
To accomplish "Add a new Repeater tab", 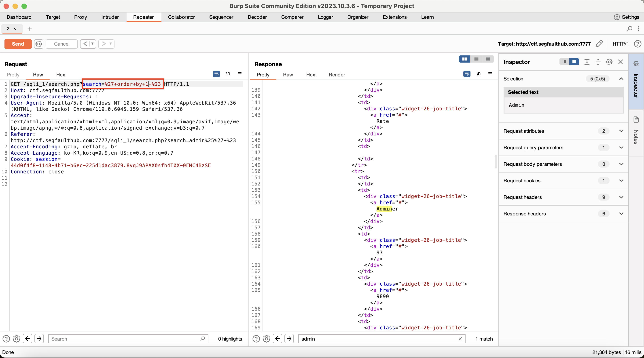I will (x=30, y=29).
